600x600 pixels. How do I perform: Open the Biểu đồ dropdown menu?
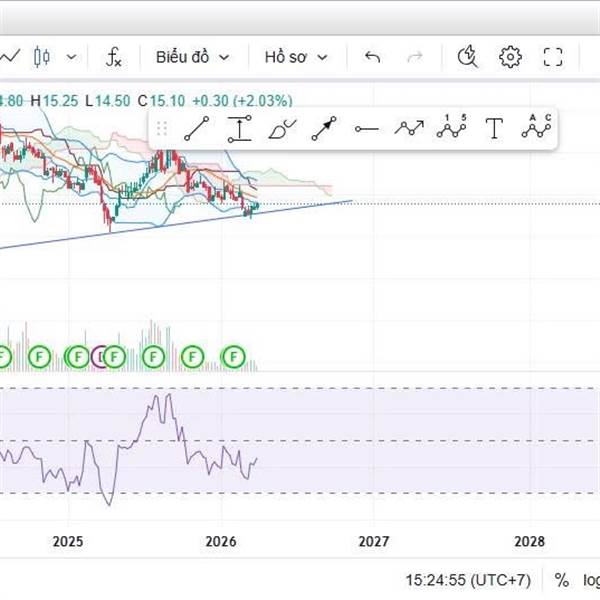pyautogui.click(x=192, y=57)
